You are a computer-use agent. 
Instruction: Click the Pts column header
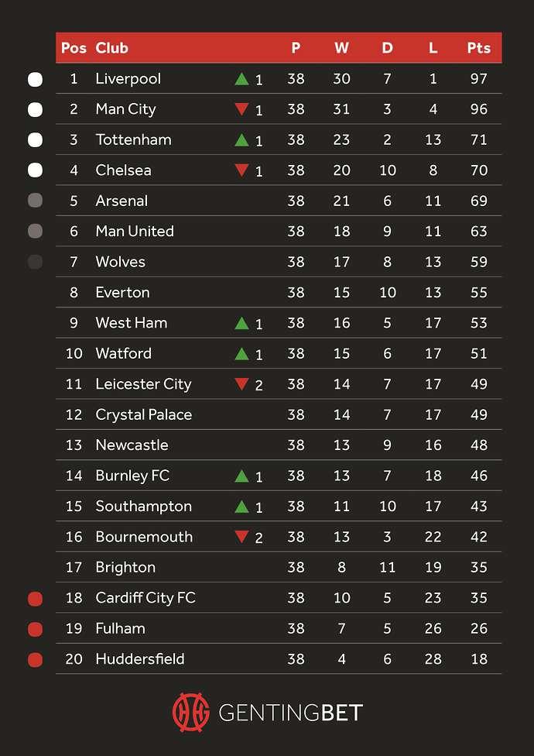tap(478, 48)
